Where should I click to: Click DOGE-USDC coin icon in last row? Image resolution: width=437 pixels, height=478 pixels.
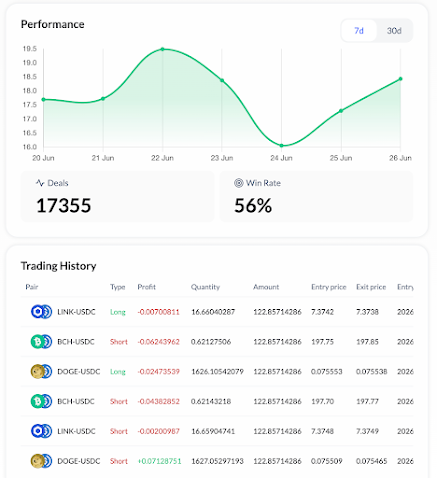click(x=41, y=461)
